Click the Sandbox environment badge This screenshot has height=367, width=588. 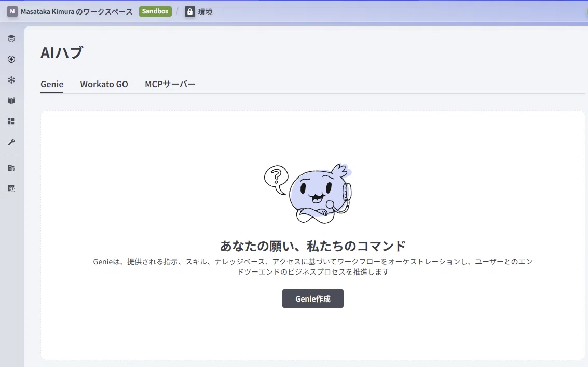[155, 11]
